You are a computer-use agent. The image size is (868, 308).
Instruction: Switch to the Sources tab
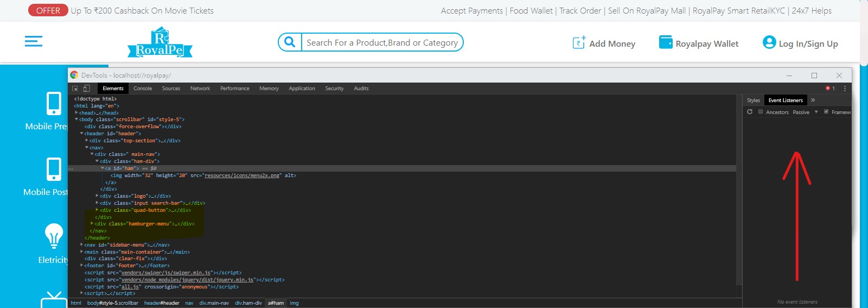(171, 88)
